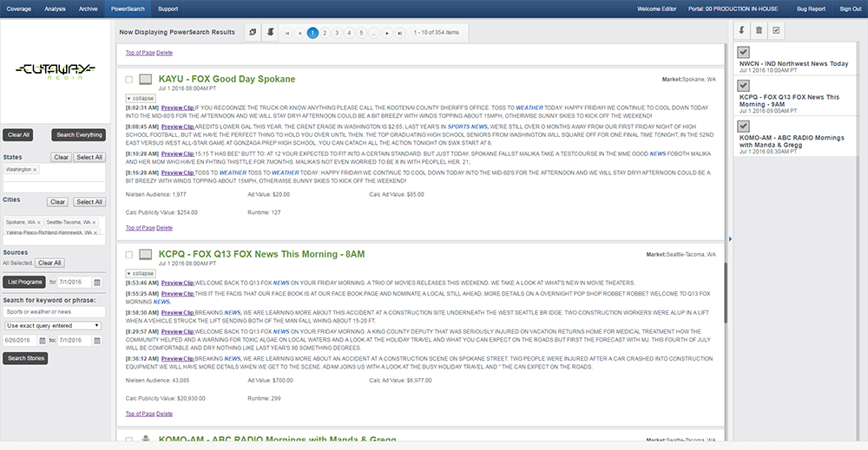Image resolution: width=868 pixels, height=450 pixels.
Task: Clear the States filter
Action: (61, 158)
